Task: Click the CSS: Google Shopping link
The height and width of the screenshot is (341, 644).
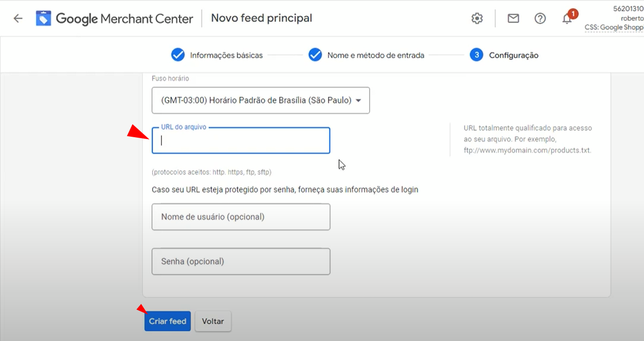Action: pyautogui.click(x=614, y=28)
